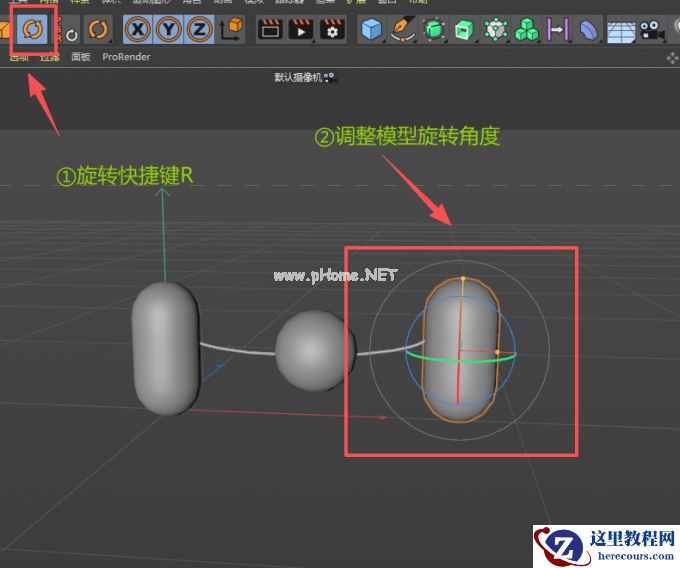This screenshot has width=680, height=568.
Task: Add an Extrude generator
Action: (x=464, y=30)
